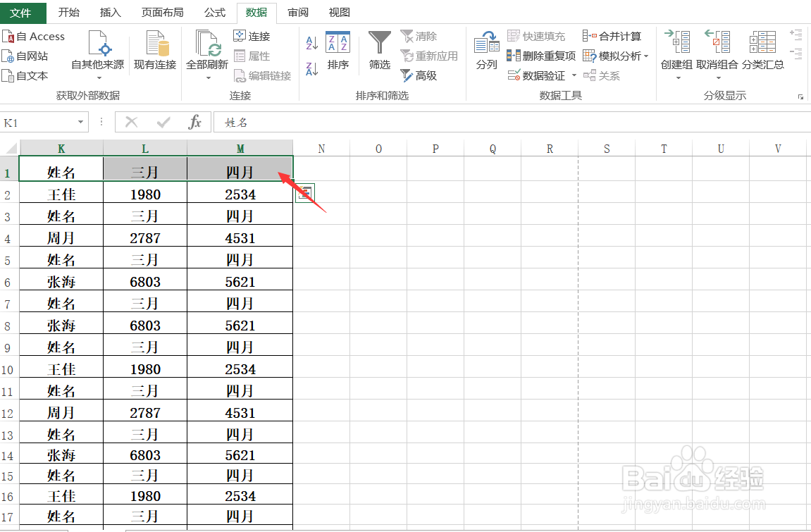Toggle the 筛选 filter funnel
Image resolution: width=811 pixels, height=532 pixels.
[x=380, y=50]
